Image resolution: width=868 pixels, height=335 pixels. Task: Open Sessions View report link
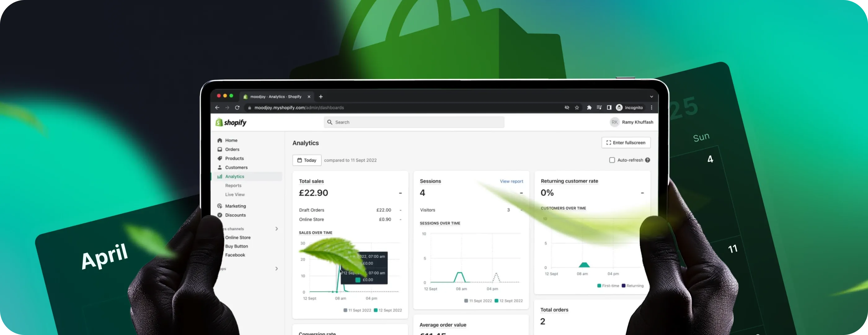(511, 181)
